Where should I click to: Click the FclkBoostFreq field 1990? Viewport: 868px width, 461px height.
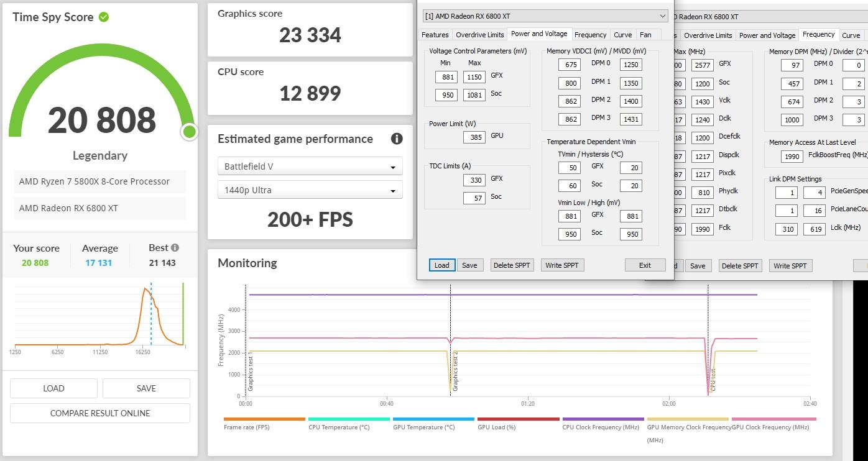[x=792, y=157]
